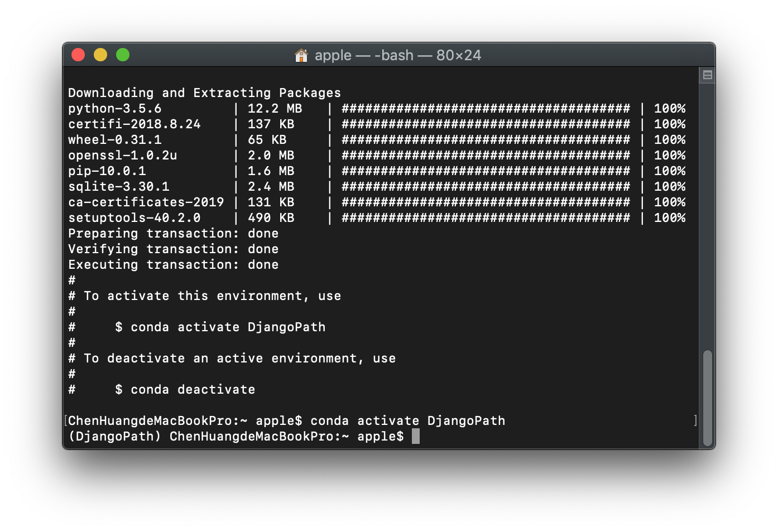This screenshot has width=778, height=532.
Task: Minimize the terminal with yellow button
Action: coord(100,55)
